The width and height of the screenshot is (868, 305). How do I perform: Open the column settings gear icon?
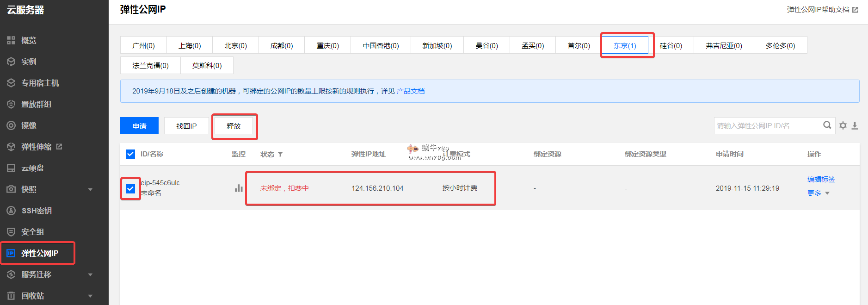(843, 125)
